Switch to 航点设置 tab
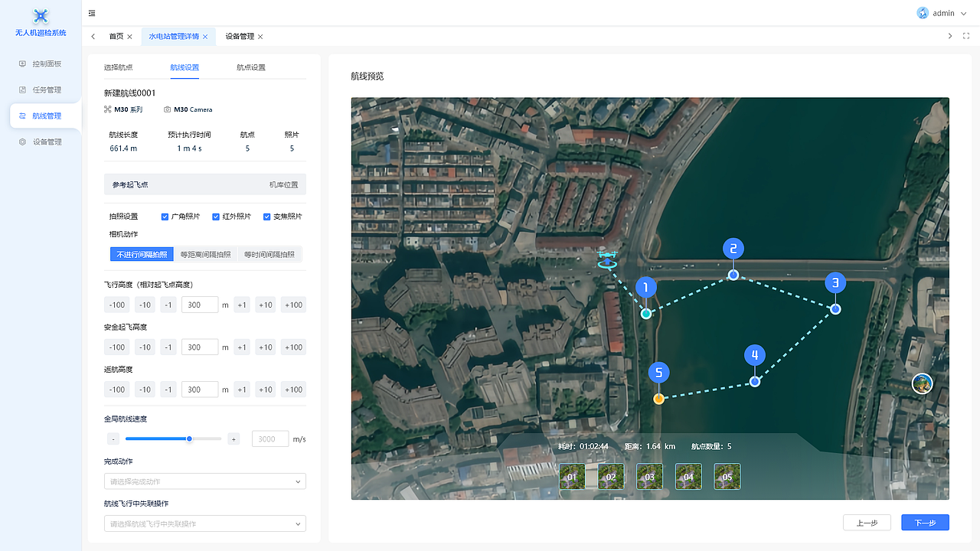This screenshot has width=980, height=551. [251, 67]
